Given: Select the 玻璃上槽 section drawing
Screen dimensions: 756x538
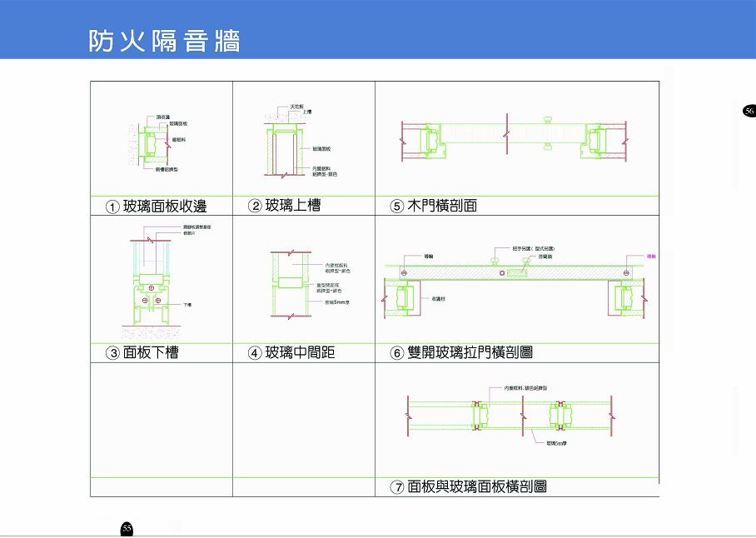Looking at the screenshot, I should pos(301,141).
